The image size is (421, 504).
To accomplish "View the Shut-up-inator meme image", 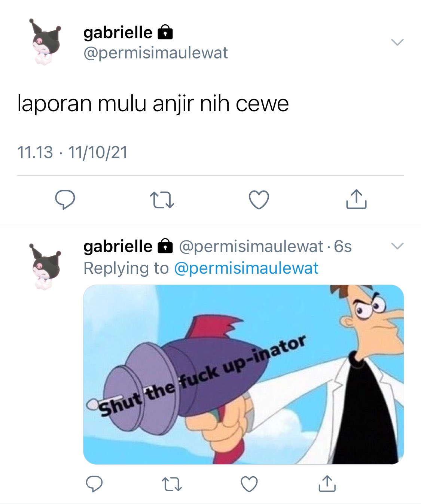I will [244, 374].
